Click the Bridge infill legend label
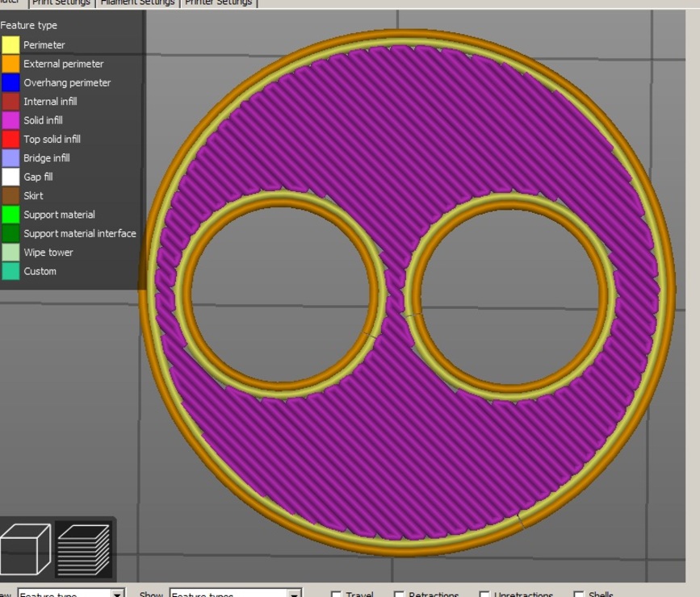This screenshot has width=700, height=597. click(46, 158)
